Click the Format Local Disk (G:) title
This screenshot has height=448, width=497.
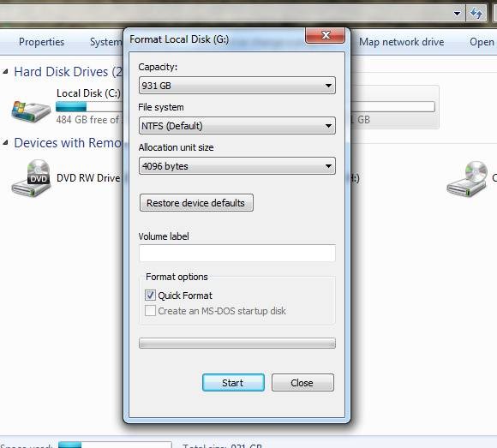point(179,39)
